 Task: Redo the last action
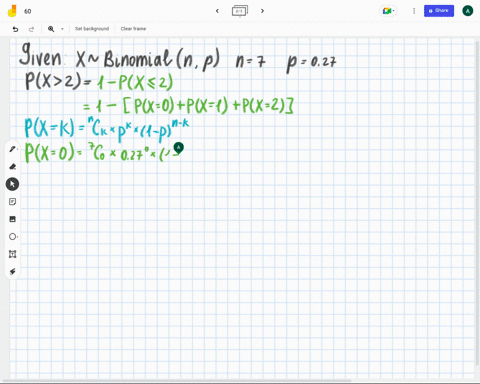pyautogui.click(x=31, y=29)
